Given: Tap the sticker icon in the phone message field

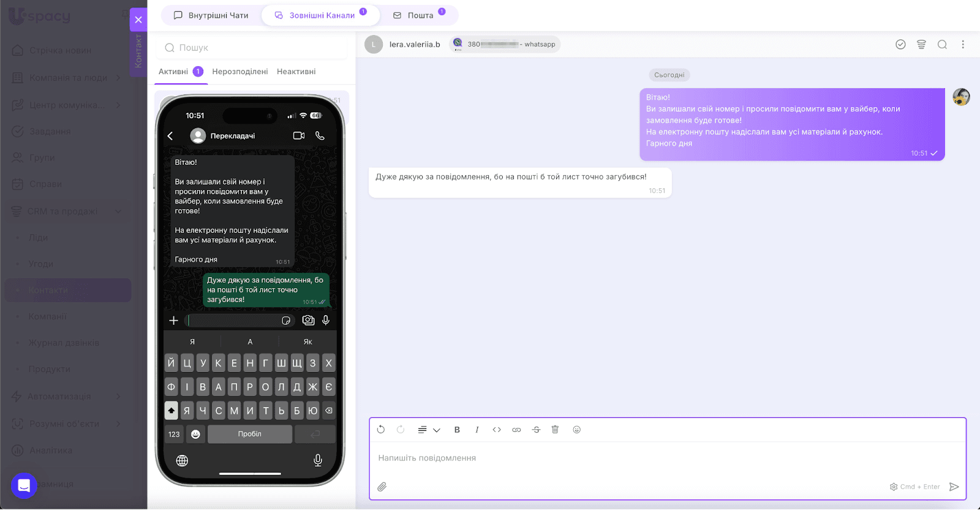Looking at the screenshot, I should point(286,321).
